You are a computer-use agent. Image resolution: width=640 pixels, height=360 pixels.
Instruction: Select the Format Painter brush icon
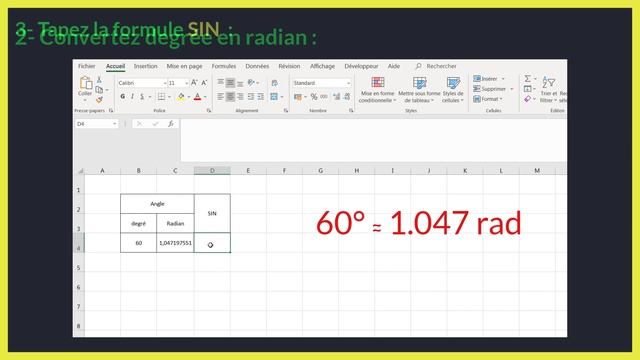click(x=99, y=99)
